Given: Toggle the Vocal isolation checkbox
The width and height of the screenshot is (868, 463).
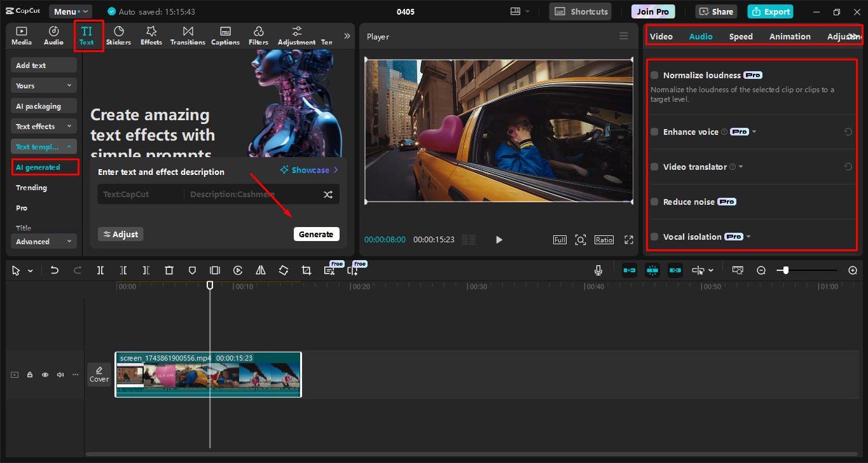Looking at the screenshot, I should tap(654, 237).
